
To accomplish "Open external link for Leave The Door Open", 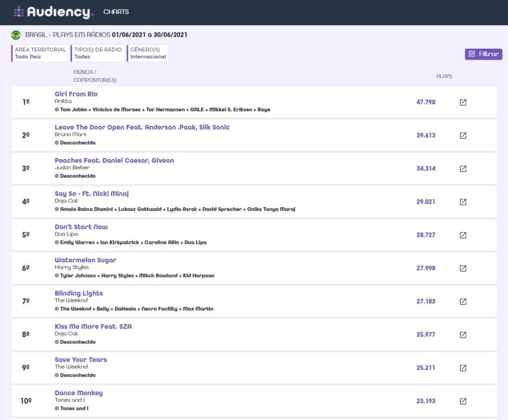I will tap(463, 135).
